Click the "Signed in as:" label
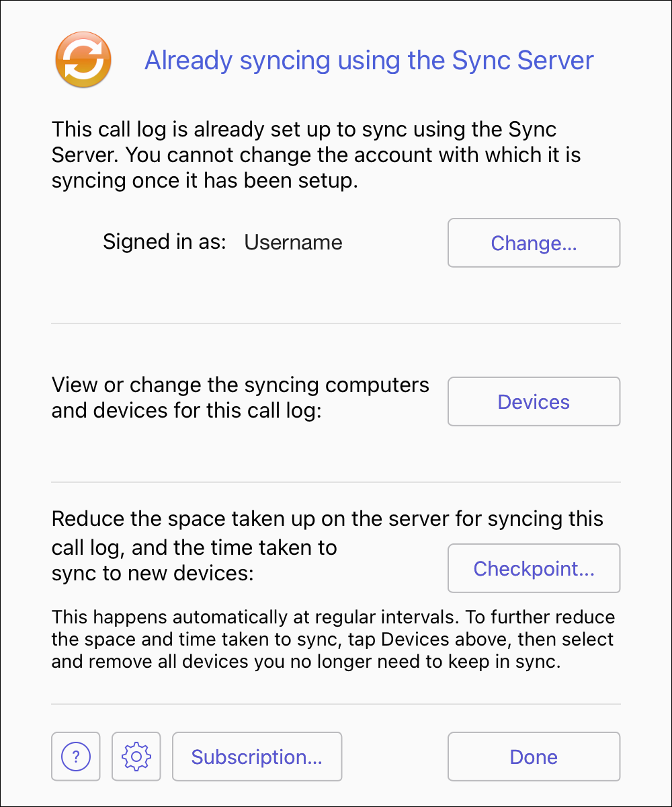 (x=165, y=242)
